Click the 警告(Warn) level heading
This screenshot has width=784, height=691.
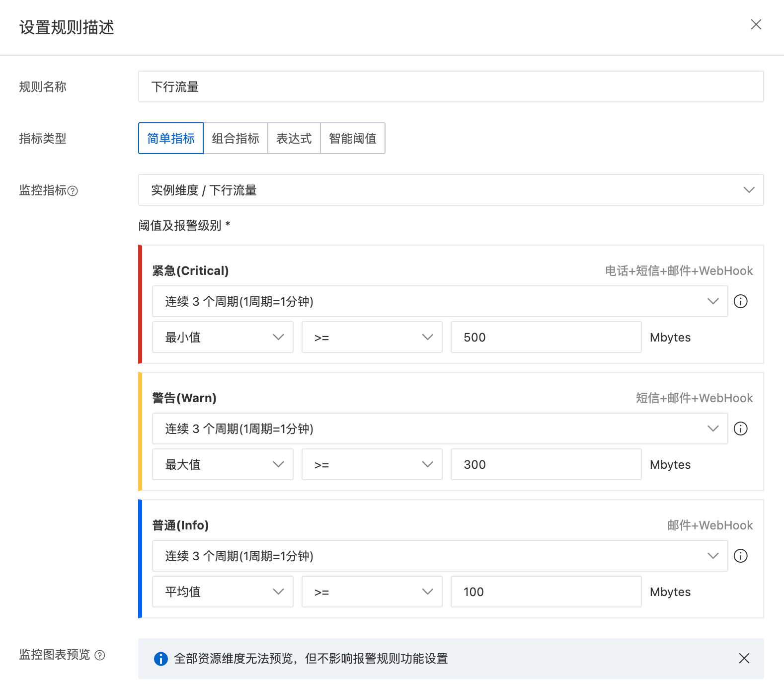[184, 398]
